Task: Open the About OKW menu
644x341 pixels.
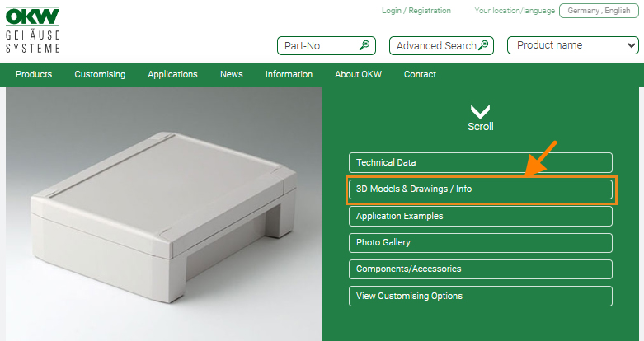Action: coord(358,74)
